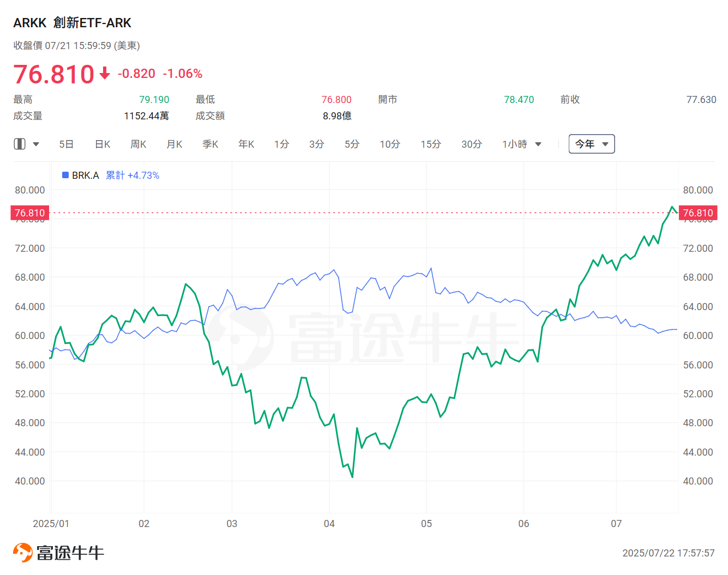Click the Futu bull logo icon
The height and width of the screenshot is (575, 728).
coord(23,552)
